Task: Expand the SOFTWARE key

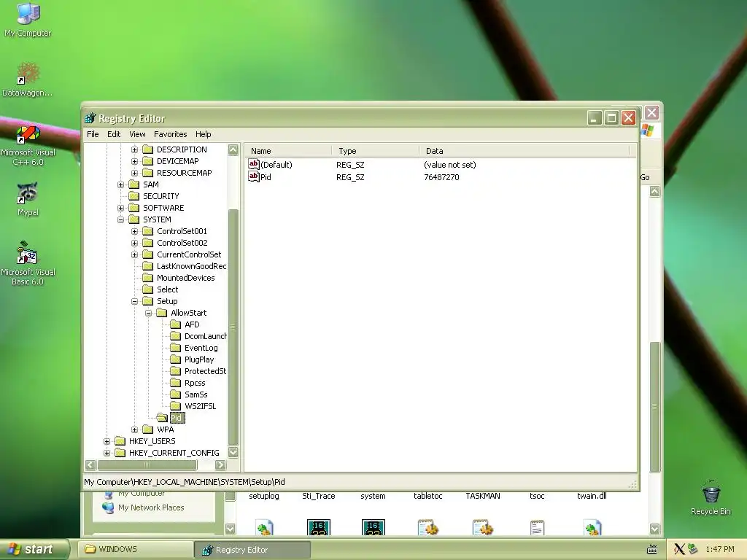Action: click(x=120, y=208)
